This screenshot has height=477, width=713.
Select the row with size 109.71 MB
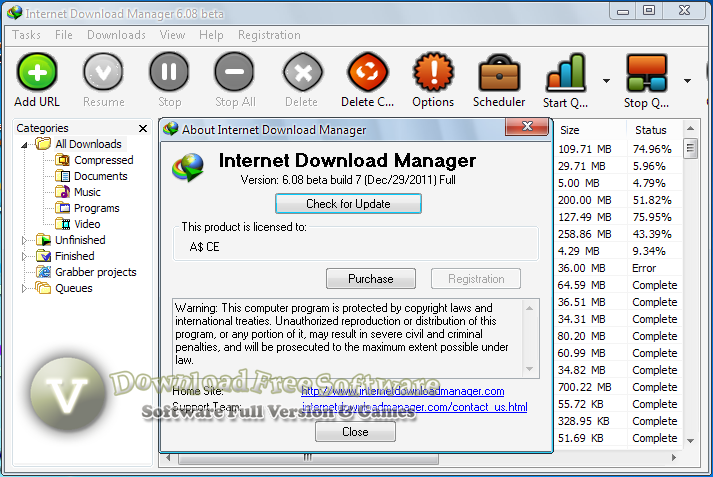(x=618, y=149)
